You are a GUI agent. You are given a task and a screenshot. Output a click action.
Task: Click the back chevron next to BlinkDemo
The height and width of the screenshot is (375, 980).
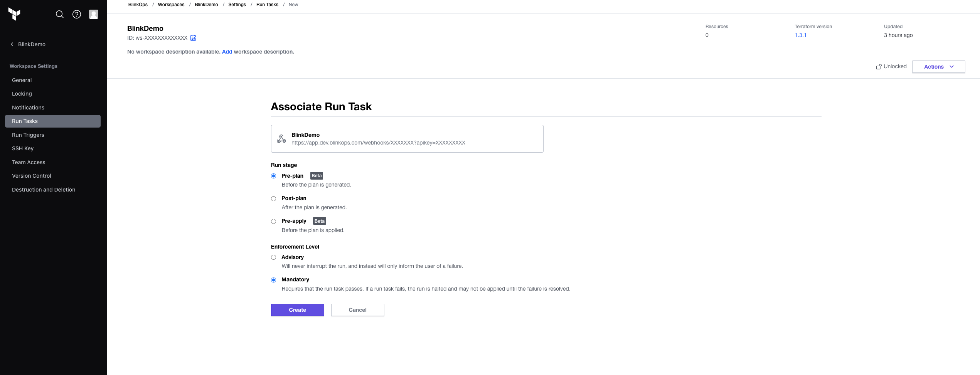point(12,44)
